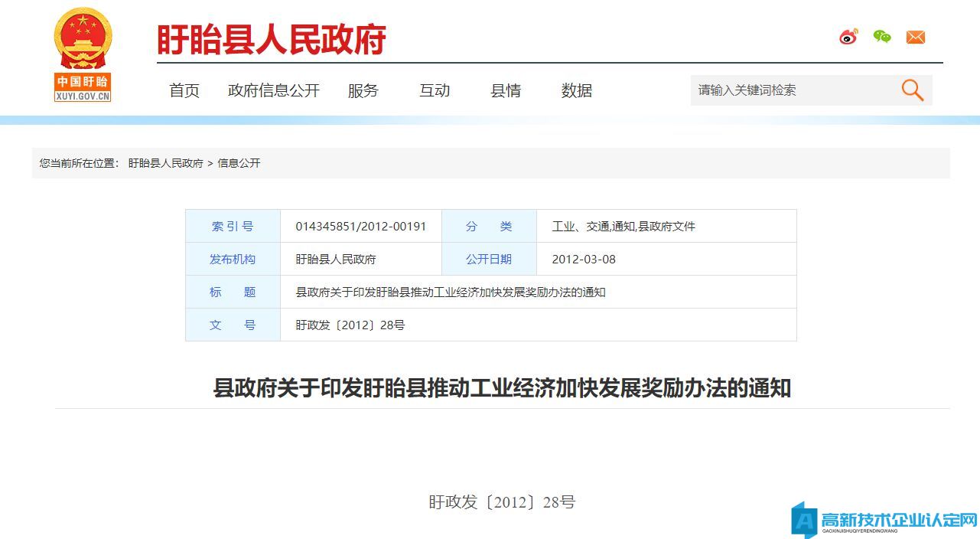Click the 高新技术企业认定网 watermark logo
This screenshot has width=980, height=539.
pos(884,520)
